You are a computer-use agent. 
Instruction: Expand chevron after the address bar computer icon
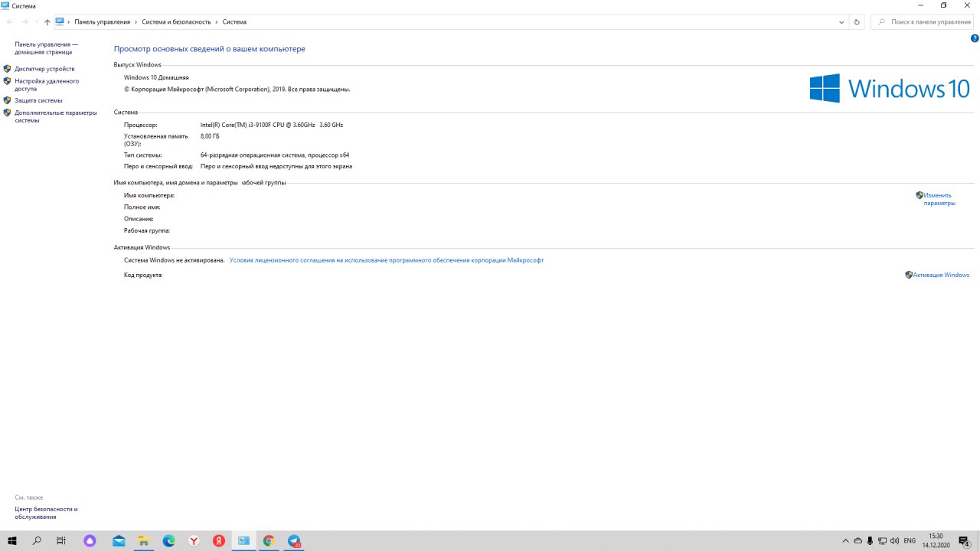69,22
